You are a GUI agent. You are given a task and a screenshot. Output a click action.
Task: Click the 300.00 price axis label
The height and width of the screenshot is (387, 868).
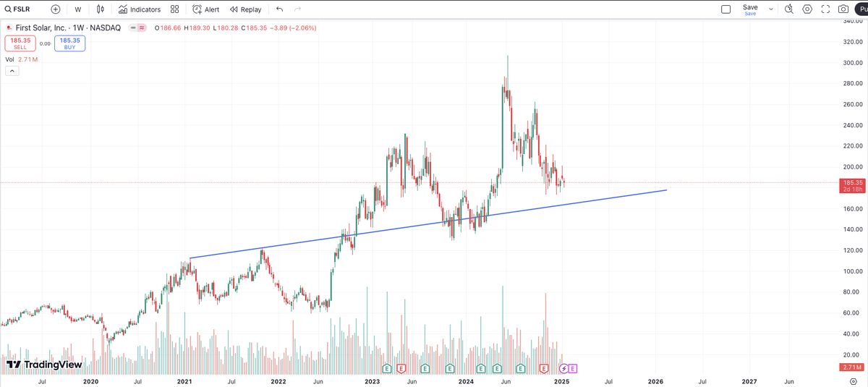point(854,63)
